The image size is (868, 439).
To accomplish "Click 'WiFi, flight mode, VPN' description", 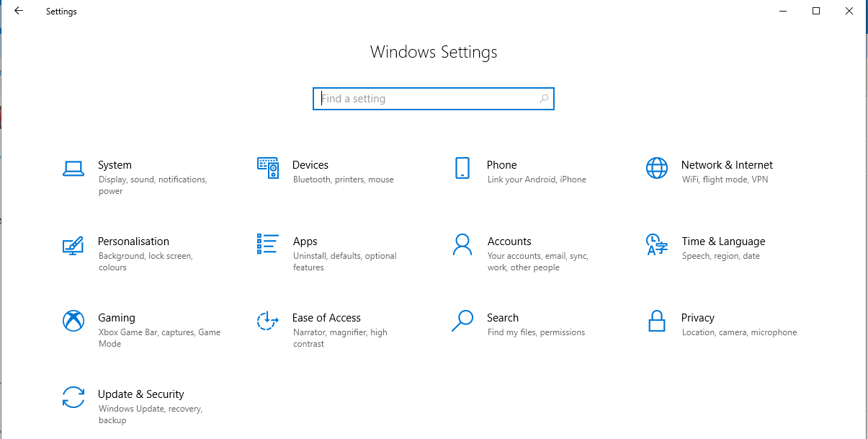I will coord(725,179).
